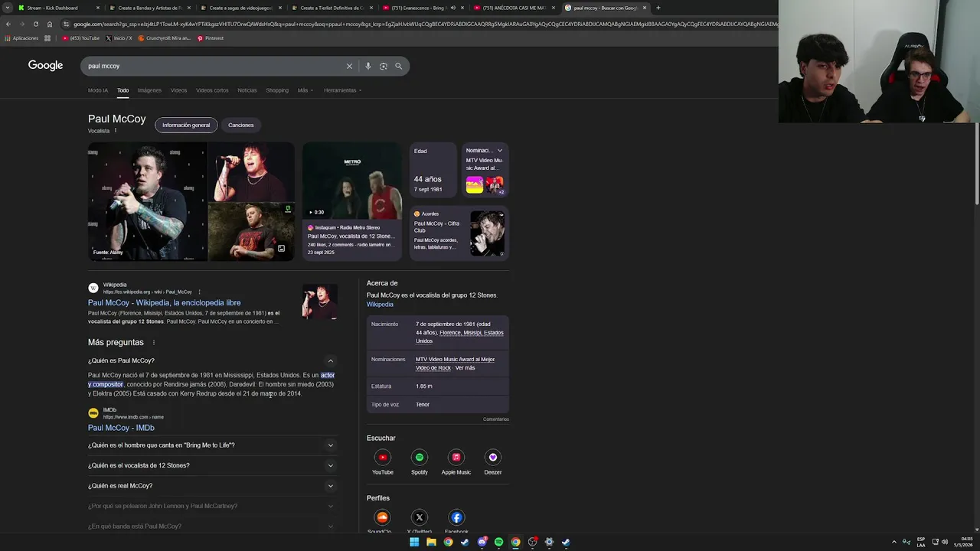980x551 pixels.
Task: Reload the page
Action: point(36,24)
